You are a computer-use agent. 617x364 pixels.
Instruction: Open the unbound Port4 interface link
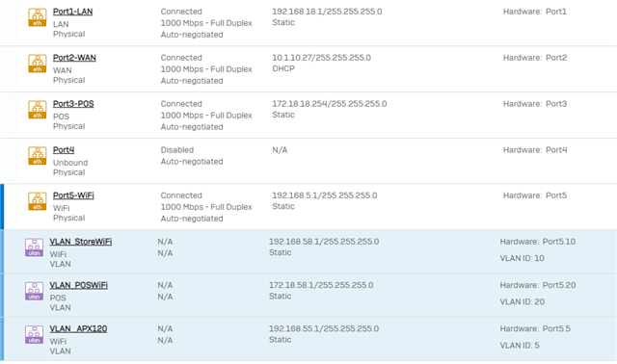click(64, 150)
